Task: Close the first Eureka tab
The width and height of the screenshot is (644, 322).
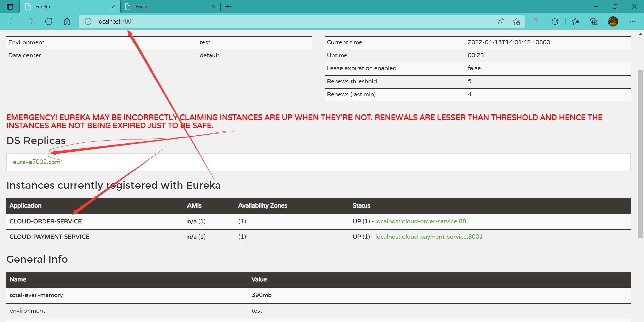Action: (113, 7)
